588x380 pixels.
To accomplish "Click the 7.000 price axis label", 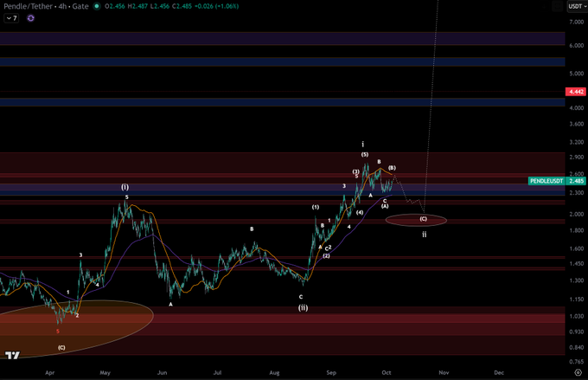I will pos(576,23).
